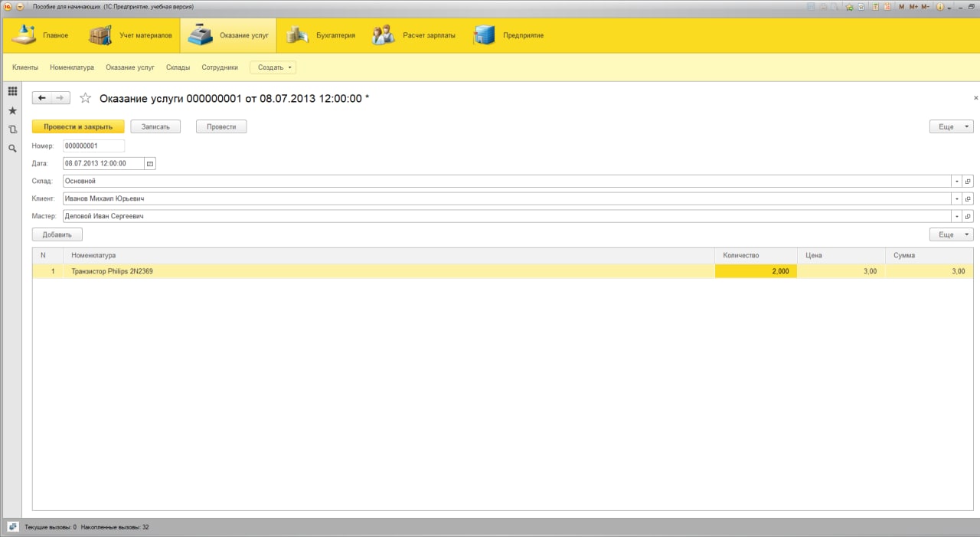
Task: Open favorites star in left sidebar
Action: click(12, 110)
